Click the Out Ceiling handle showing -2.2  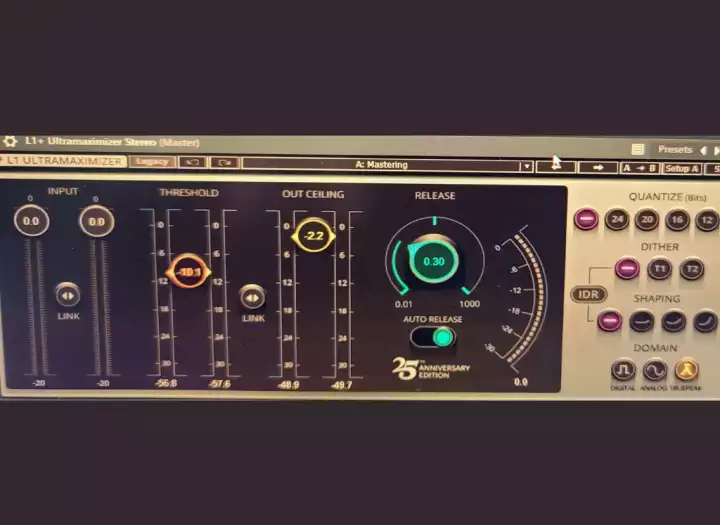point(314,235)
